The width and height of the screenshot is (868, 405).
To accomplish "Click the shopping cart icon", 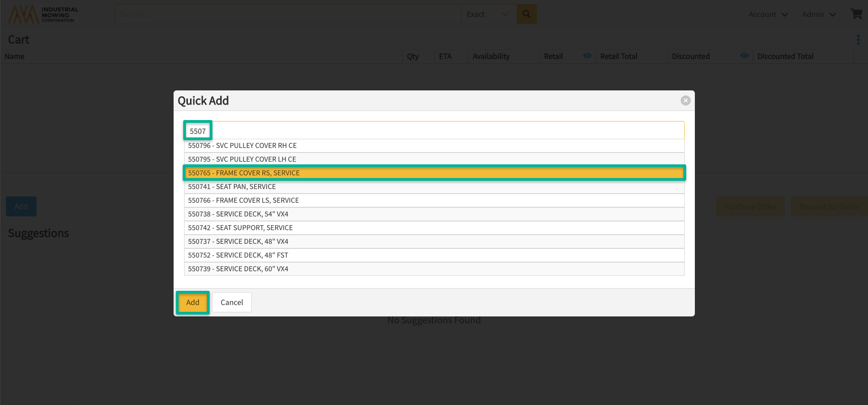I will (856, 14).
